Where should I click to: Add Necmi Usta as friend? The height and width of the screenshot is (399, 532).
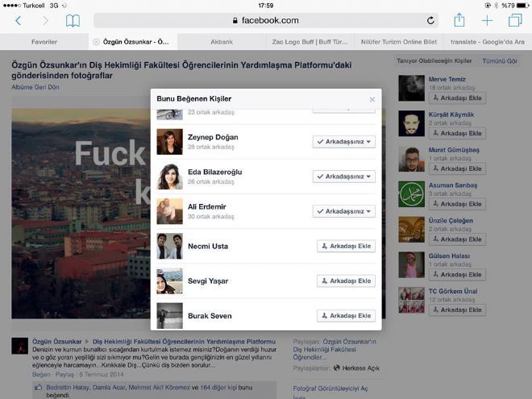346,246
